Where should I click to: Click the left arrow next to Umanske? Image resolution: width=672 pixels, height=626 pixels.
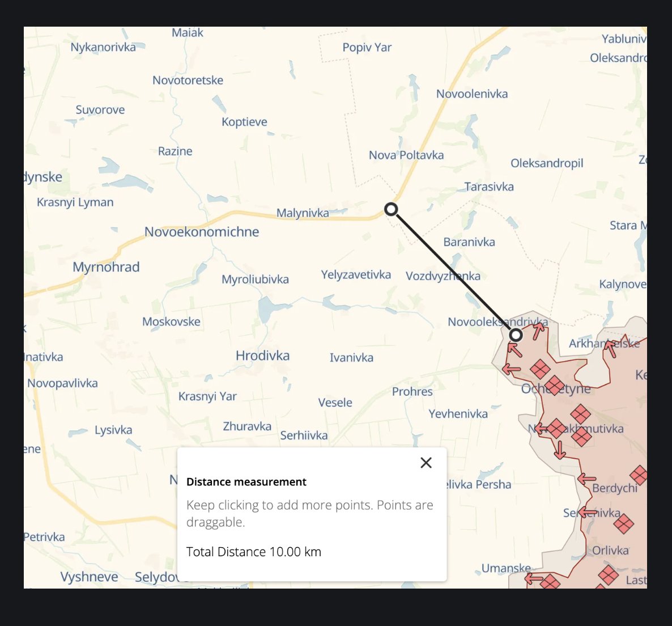click(534, 579)
